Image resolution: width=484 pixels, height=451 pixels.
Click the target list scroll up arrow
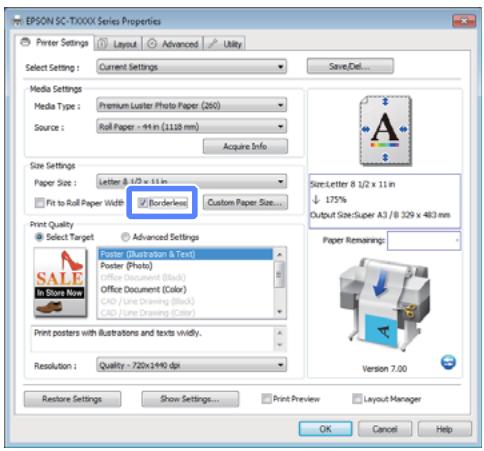click(280, 254)
